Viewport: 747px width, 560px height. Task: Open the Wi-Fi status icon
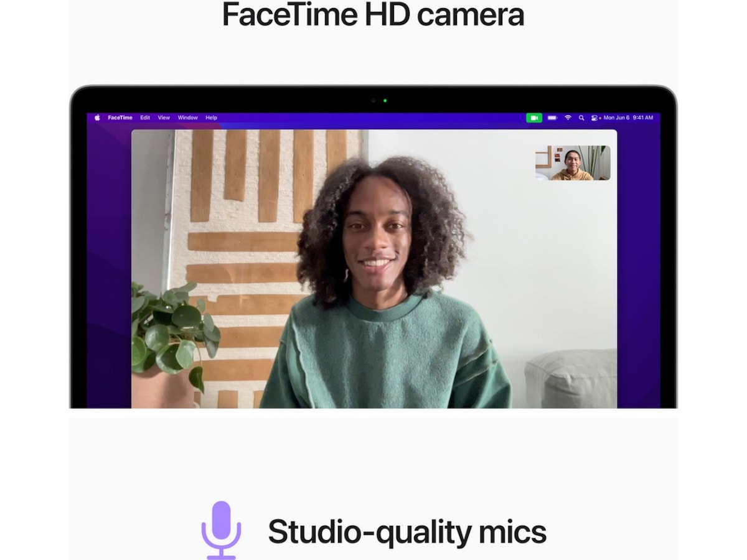click(x=568, y=118)
